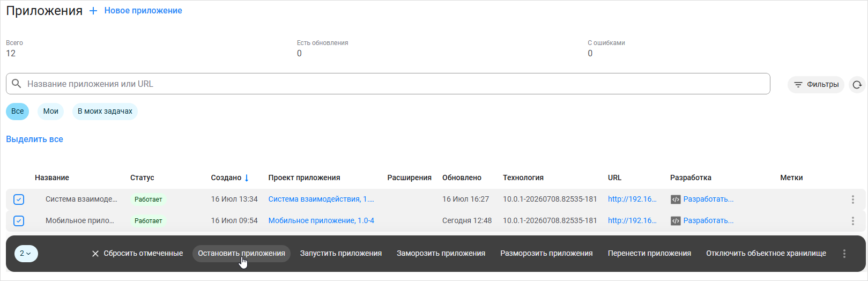
Task: Sort by the Обновлено column header
Action: [x=462, y=178]
